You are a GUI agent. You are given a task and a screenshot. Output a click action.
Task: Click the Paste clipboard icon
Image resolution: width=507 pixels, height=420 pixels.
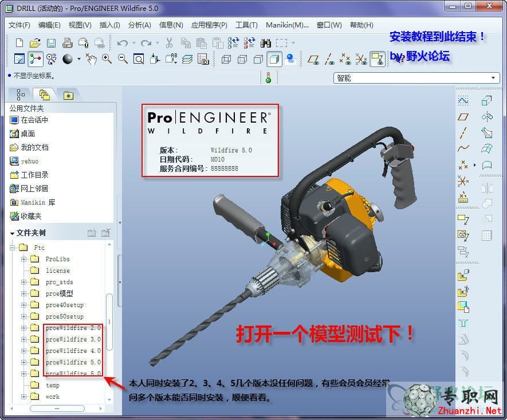coord(202,42)
